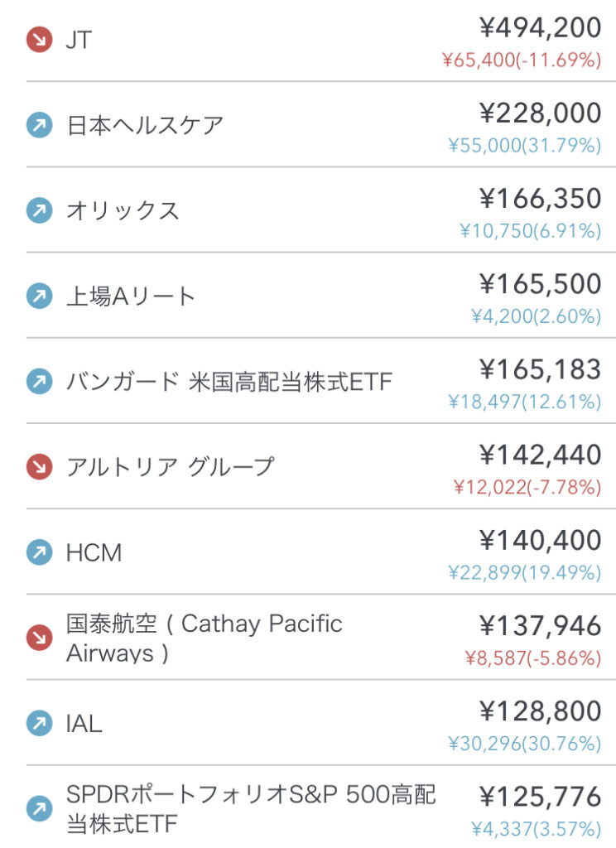This screenshot has height=848, width=616.
Task: Click the ¥494,200 valuation for JT
Action: click(540, 27)
